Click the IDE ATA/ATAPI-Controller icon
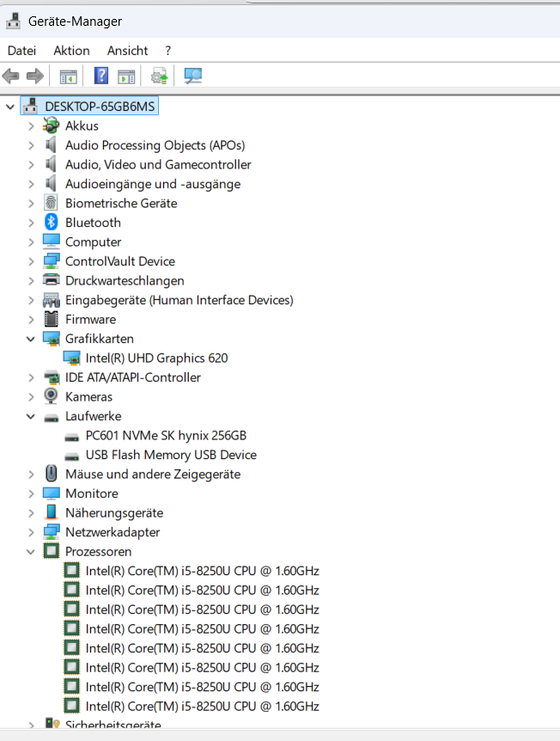The height and width of the screenshot is (741, 560). 51,377
